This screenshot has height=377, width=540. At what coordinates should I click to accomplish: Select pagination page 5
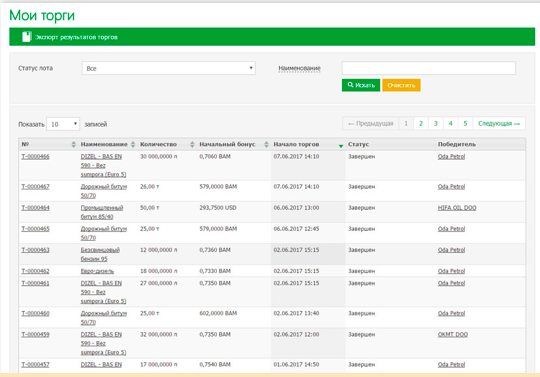point(465,123)
